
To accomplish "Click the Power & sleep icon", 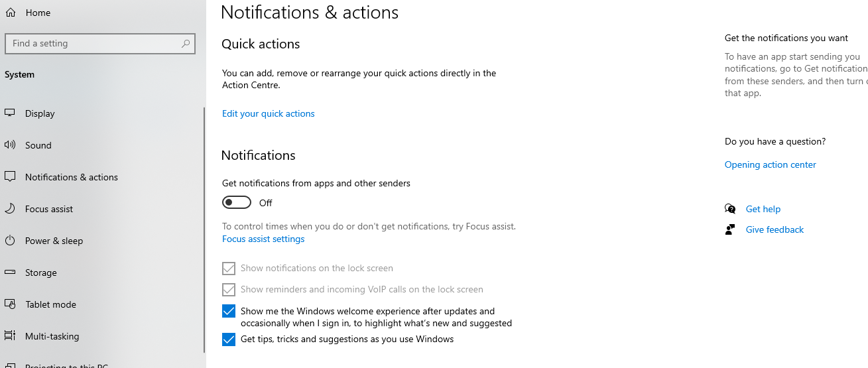I will (10, 241).
